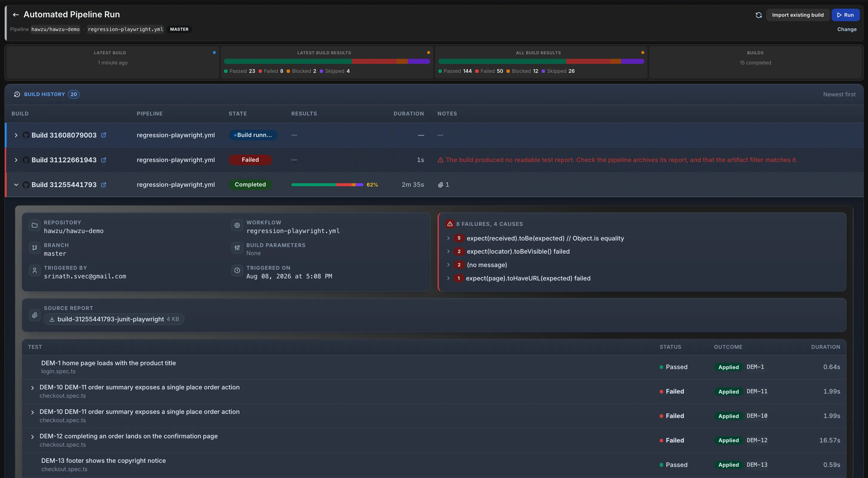The height and width of the screenshot is (478, 868).
Task: Click the Triggered By user icon
Action: pyautogui.click(x=34, y=270)
